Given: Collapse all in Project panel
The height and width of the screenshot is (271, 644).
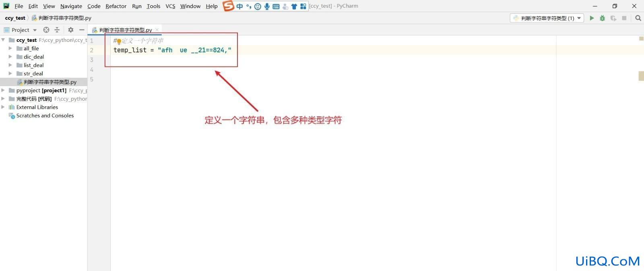Looking at the screenshot, I should [57, 30].
